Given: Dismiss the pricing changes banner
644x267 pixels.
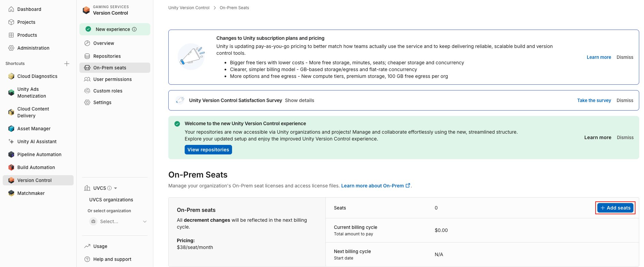Looking at the screenshot, I should (625, 57).
